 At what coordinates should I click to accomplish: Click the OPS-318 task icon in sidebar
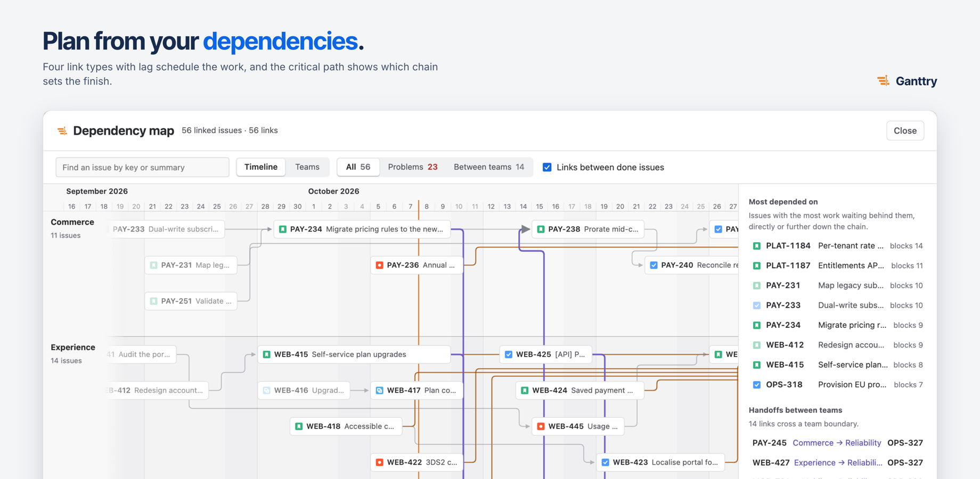(756, 385)
